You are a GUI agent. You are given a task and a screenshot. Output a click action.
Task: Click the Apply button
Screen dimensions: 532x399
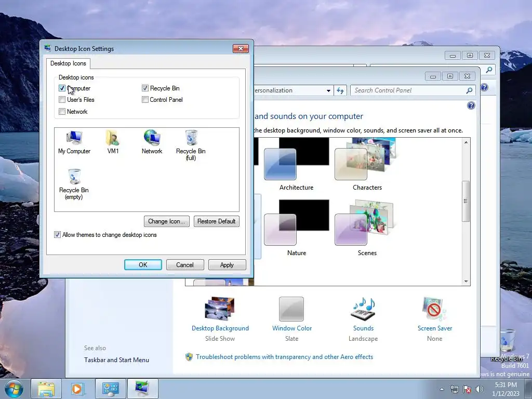[x=227, y=264]
